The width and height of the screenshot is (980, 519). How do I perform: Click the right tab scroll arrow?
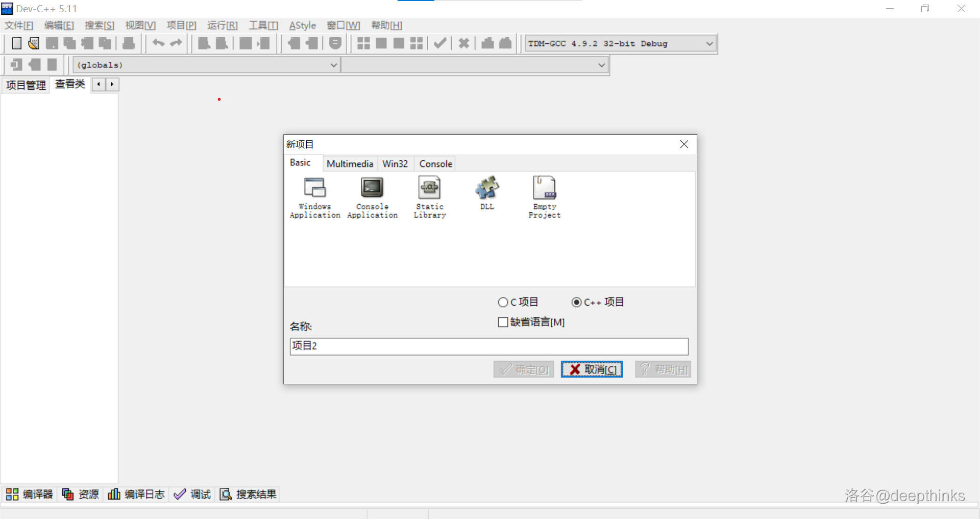(x=112, y=84)
